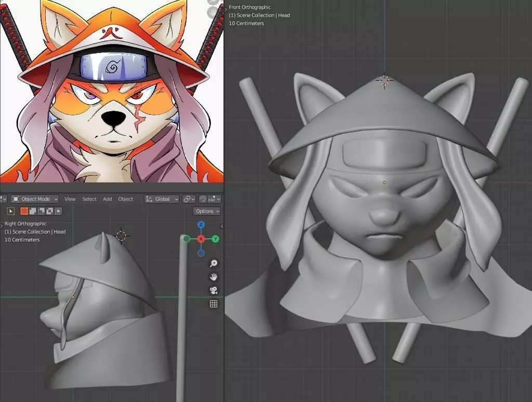The width and height of the screenshot is (532, 402).
Task: Open the pivot point dropdown
Action: tap(189, 199)
